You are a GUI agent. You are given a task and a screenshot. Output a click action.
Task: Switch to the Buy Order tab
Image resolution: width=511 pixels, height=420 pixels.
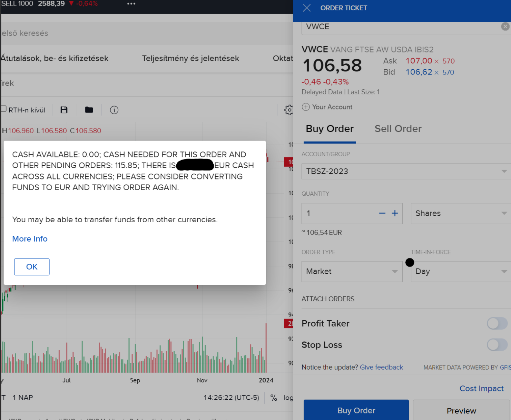(x=330, y=129)
